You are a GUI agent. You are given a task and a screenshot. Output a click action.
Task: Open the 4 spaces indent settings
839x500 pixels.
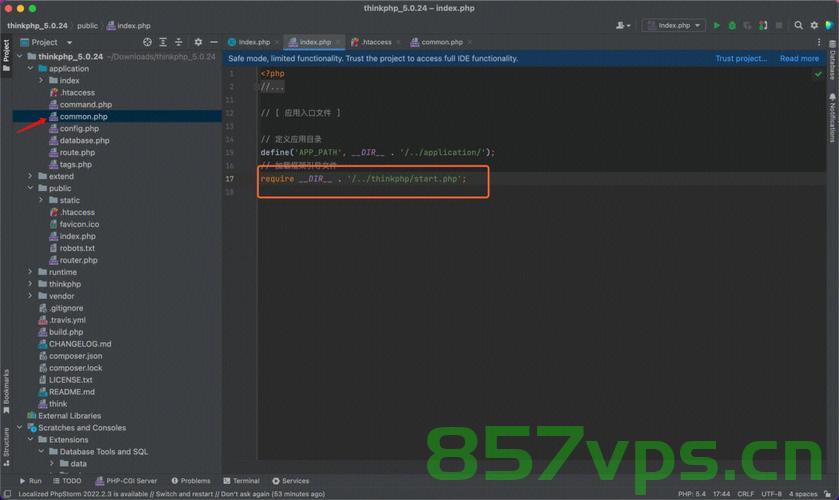[803, 494]
